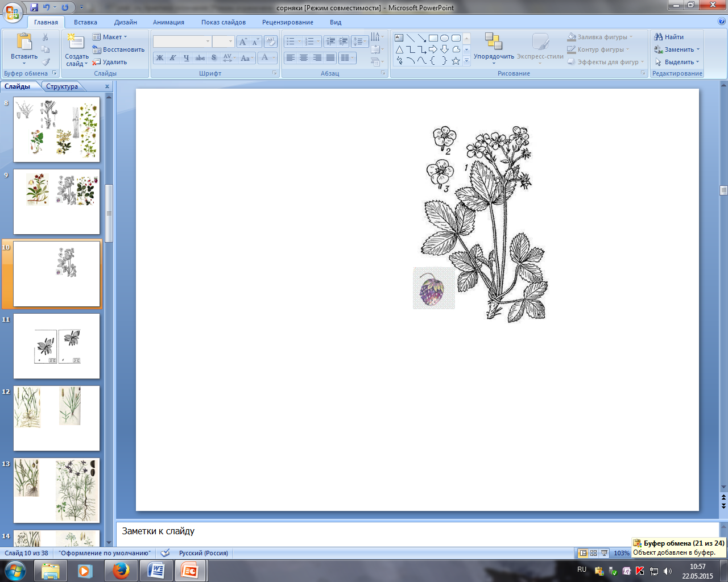Click the main slide vertical scrollbar thumb
Viewport: 728px width, 582px height.
tap(723, 191)
